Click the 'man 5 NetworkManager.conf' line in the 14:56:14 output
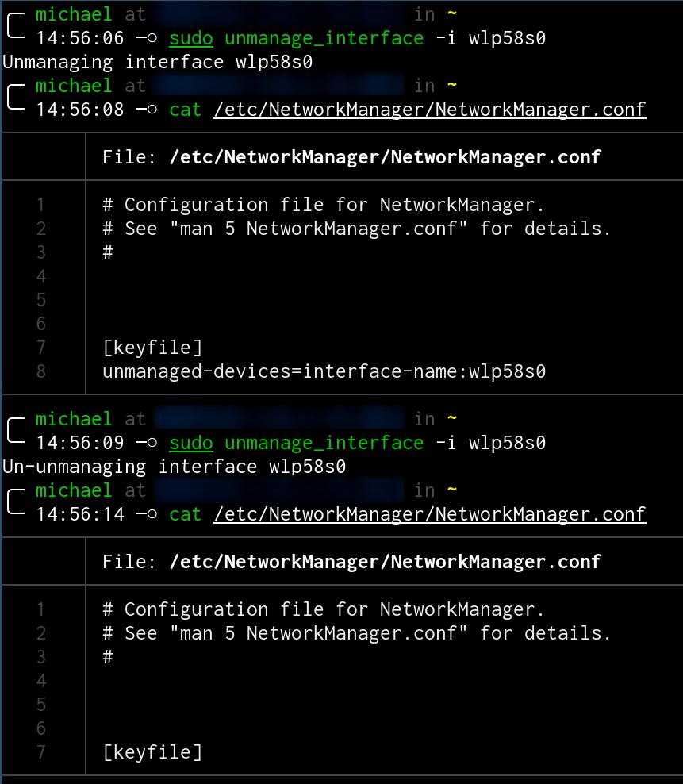683x784 pixels. tap(356, 633)
